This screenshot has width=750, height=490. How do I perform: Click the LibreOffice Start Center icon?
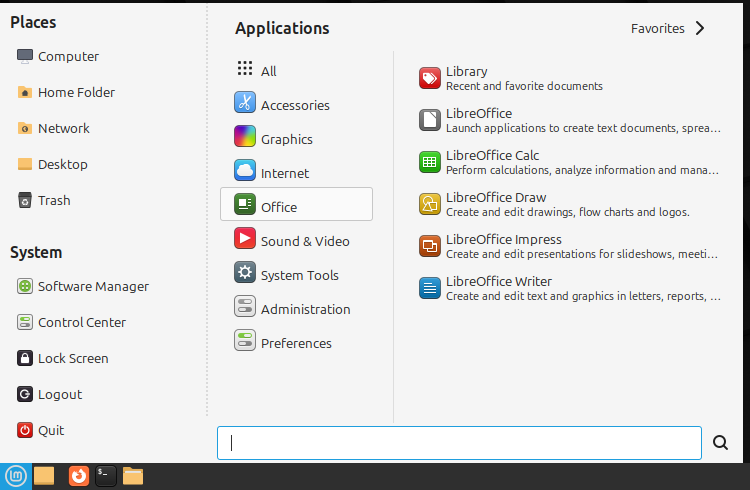pyautogui.click(x=430, y=120)
